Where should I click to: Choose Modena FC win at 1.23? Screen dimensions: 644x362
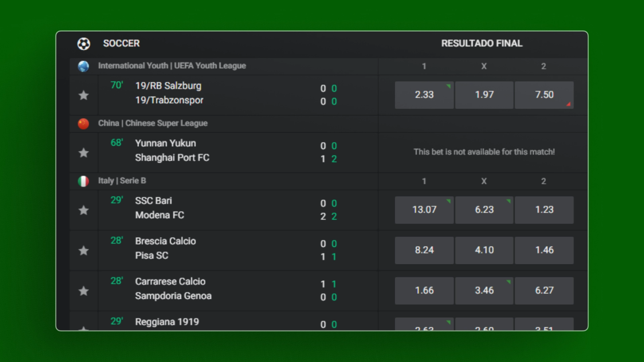pyautogui.click(x=544, y=210)
